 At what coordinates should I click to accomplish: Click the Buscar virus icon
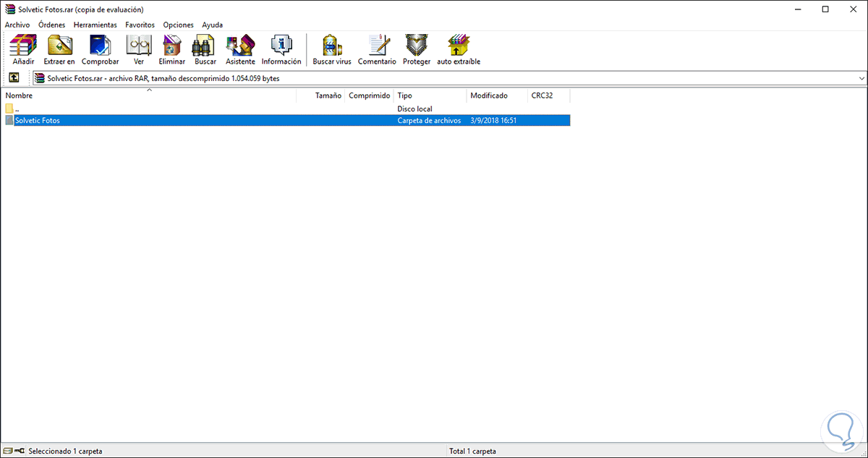[x=332, y=45]
